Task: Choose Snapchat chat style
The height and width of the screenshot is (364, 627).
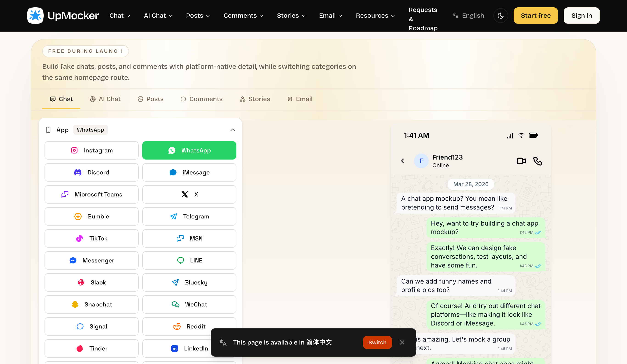Action: click(91, 304)
